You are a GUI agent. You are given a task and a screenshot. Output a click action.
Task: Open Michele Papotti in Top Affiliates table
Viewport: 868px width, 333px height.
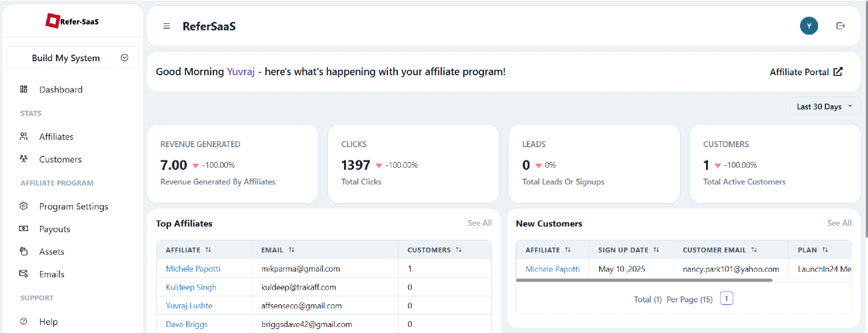tap(193, 269)
